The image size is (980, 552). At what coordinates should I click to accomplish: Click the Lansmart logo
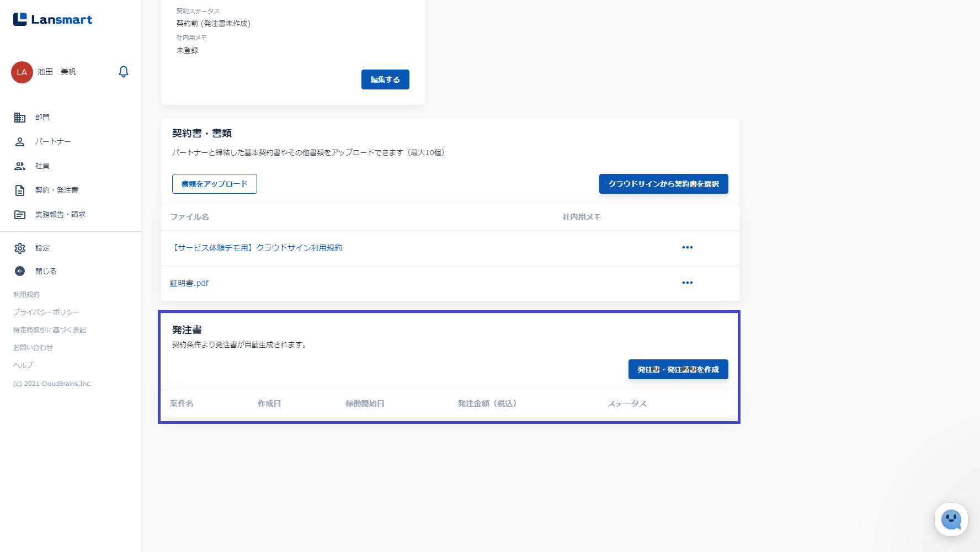pos(53,20)
